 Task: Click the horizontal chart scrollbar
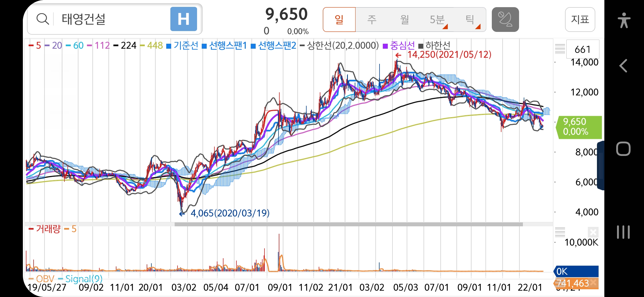tap(348, 224)
